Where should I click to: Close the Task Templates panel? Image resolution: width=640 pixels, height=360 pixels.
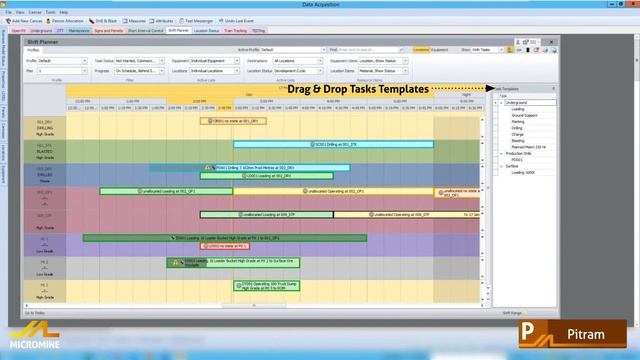553,89
